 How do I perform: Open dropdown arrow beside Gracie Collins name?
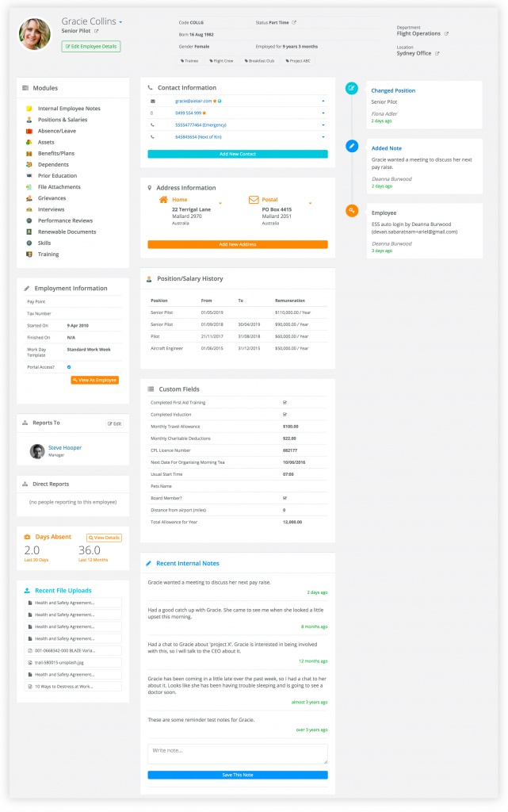click(x=120, y=22)
